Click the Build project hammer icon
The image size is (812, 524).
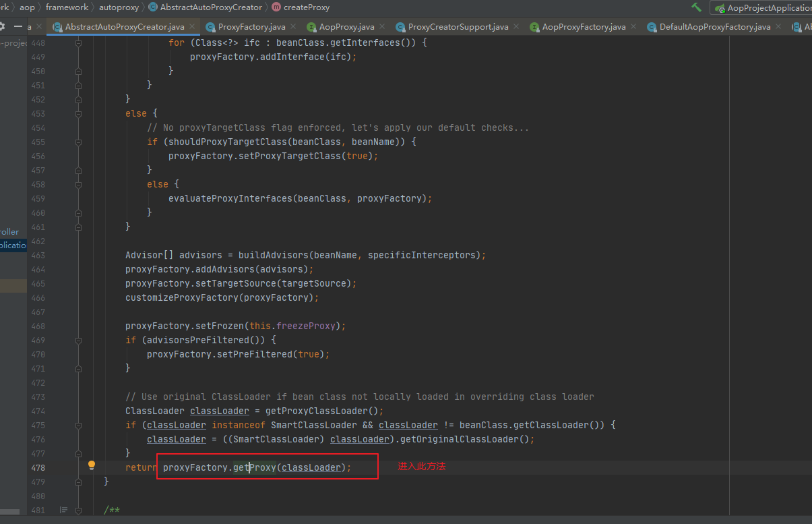(697, 7)
